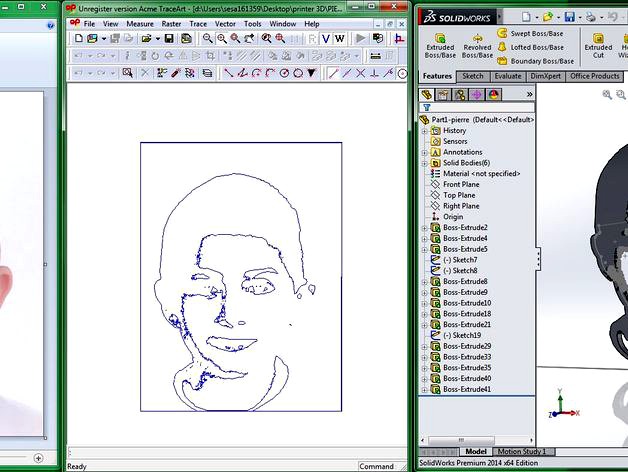The width and height of the screenshot is (628, 472).
Task: Switch to the Sketch tab in SolidWorks
Action: pyautogui.click(x=473, y=76)
